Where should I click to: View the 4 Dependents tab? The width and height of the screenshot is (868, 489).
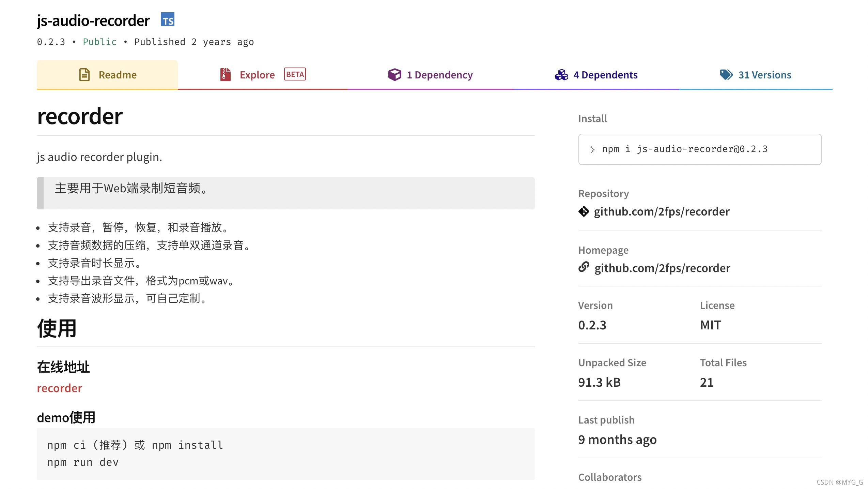pyautogui.click(x=605, y=75)
